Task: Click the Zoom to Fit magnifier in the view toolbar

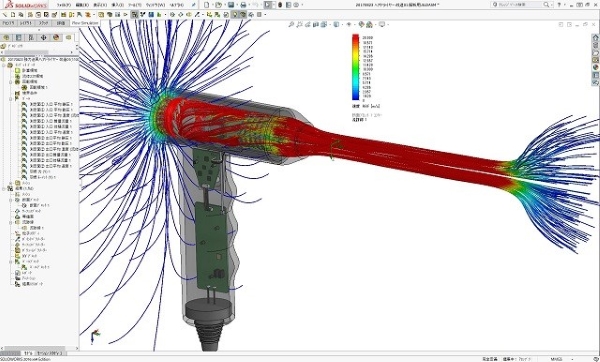Action: coord(291,24)
